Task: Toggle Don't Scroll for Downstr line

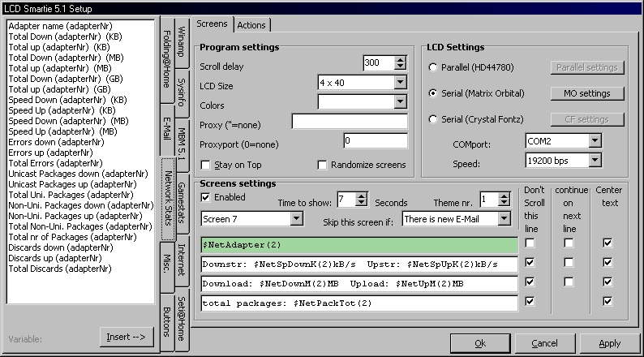Action: pyautogui.click(x=530, y=263)
